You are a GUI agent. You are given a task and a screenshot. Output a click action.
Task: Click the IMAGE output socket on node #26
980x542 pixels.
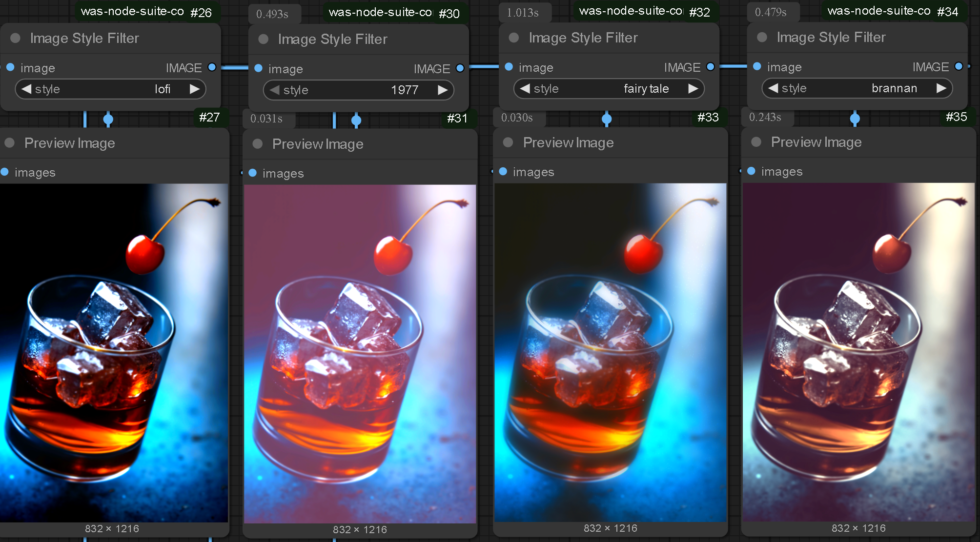(212, 67)
